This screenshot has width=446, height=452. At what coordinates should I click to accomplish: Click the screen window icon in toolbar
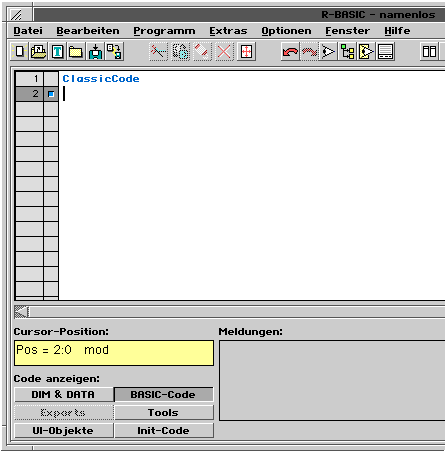click(x=386, y=52)
